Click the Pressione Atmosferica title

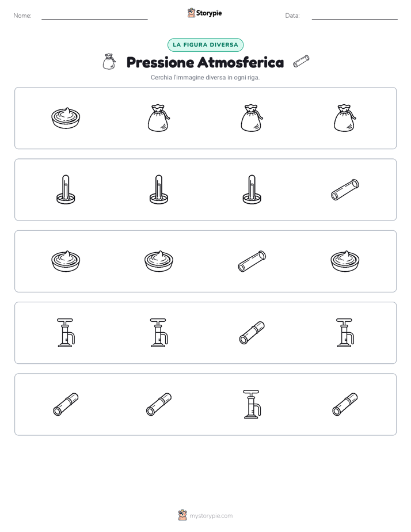205,62
